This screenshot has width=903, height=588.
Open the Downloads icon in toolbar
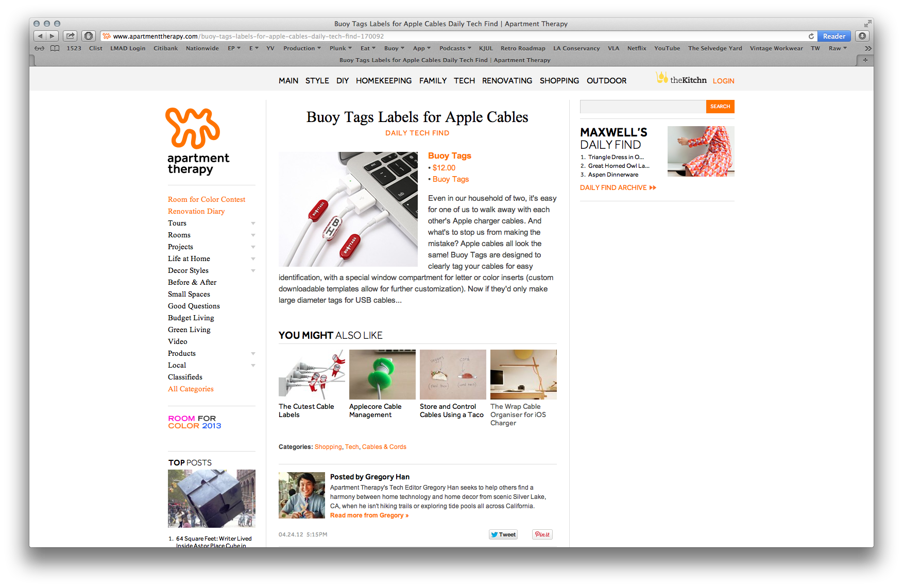862,36
